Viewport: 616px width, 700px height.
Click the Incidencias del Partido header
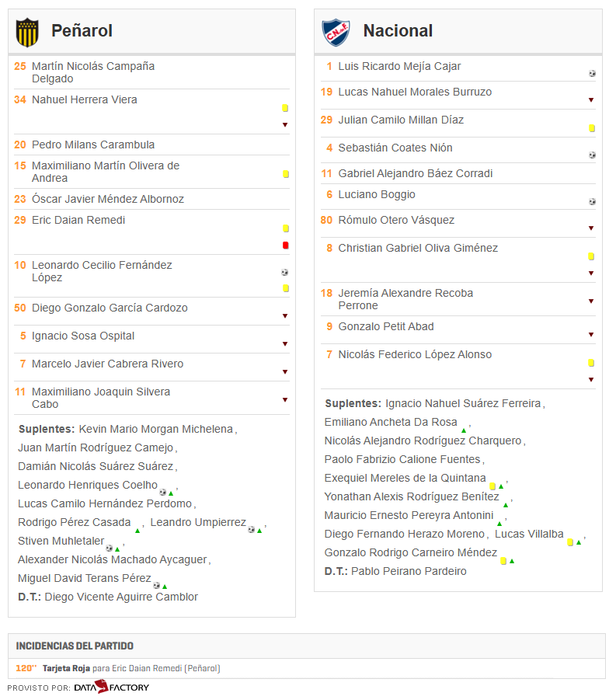point(75,646)
